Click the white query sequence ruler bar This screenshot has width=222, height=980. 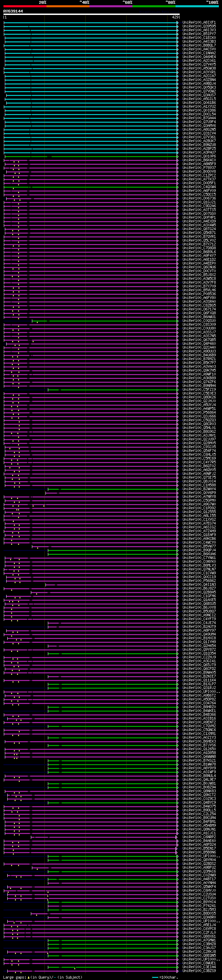[92, 15]
